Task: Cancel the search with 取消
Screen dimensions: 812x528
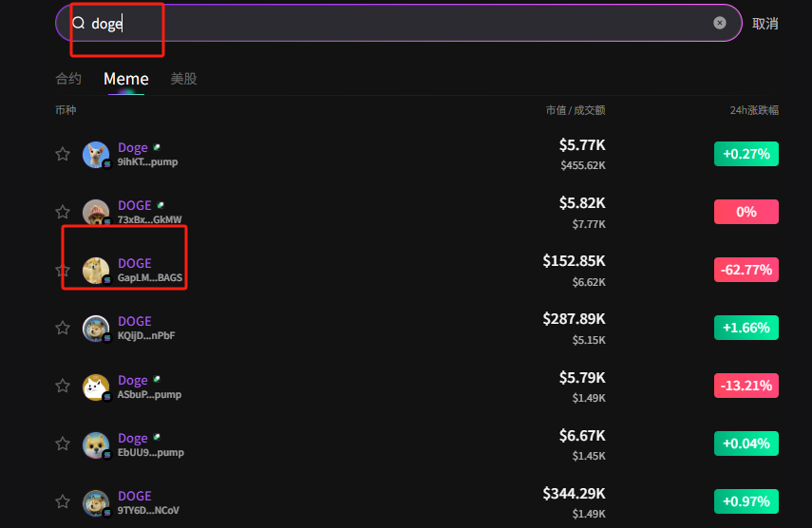Action: click(765, 24)
